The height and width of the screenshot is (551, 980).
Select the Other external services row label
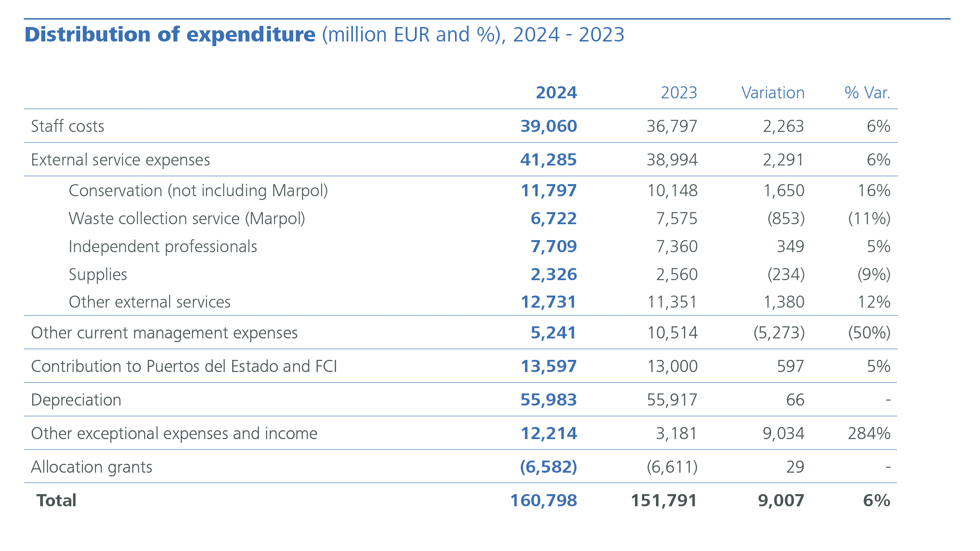[150, 302]
